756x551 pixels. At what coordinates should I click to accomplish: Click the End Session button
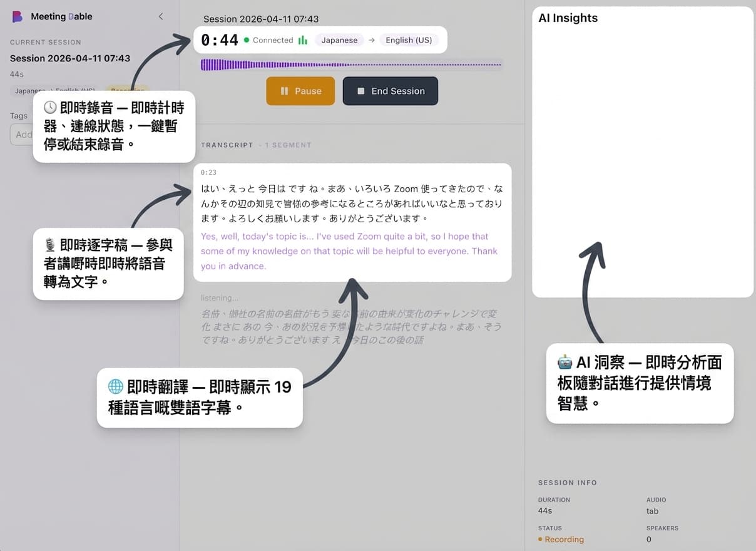[x=390, y=91]
